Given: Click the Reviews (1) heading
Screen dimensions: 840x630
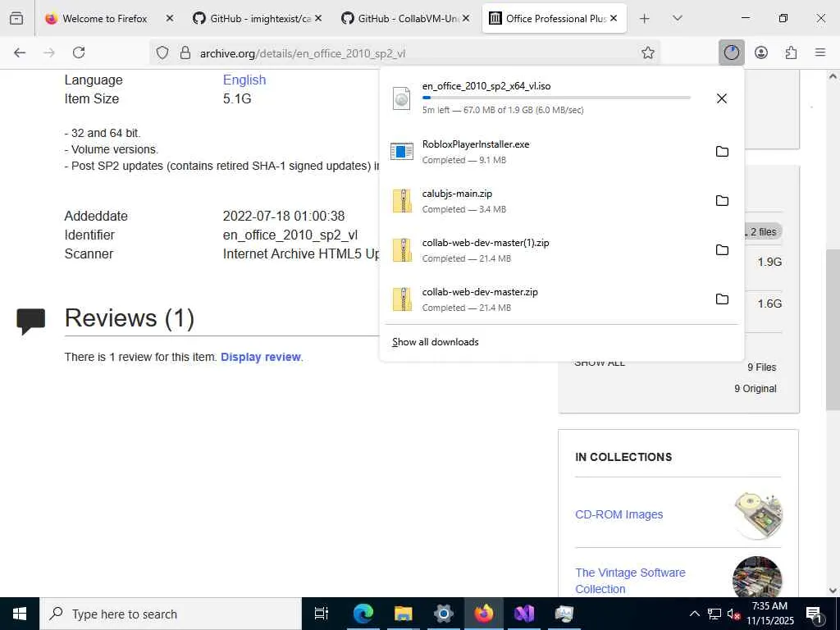Looking at the screenshot, I should (x=129, y=318).
